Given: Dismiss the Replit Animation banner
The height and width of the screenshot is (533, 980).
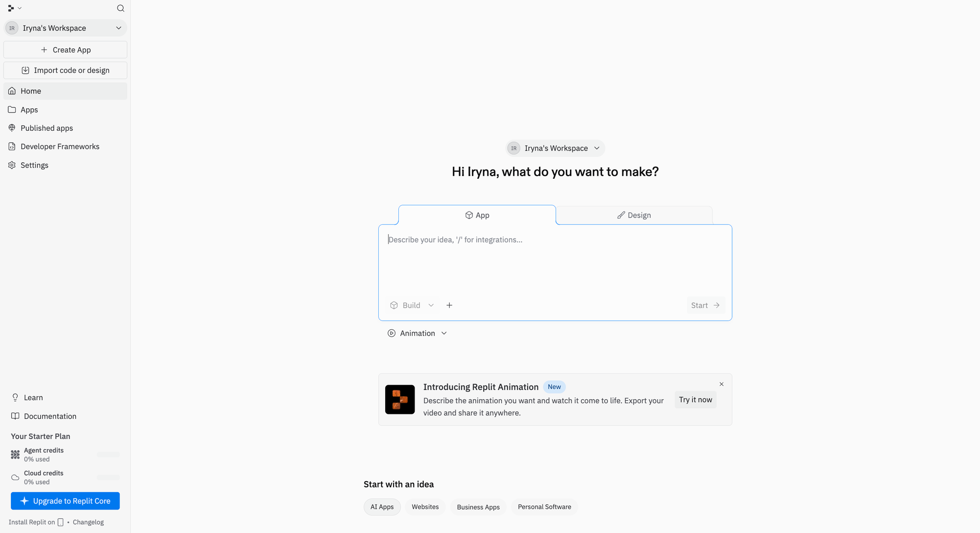Looking at the screenshot, I should pos(721,384).
